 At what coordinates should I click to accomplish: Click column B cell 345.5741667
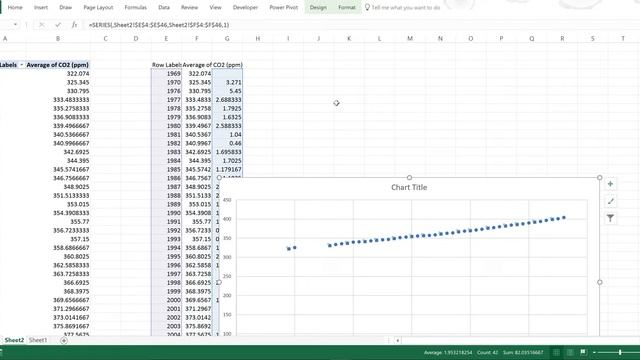pos(58,169)
